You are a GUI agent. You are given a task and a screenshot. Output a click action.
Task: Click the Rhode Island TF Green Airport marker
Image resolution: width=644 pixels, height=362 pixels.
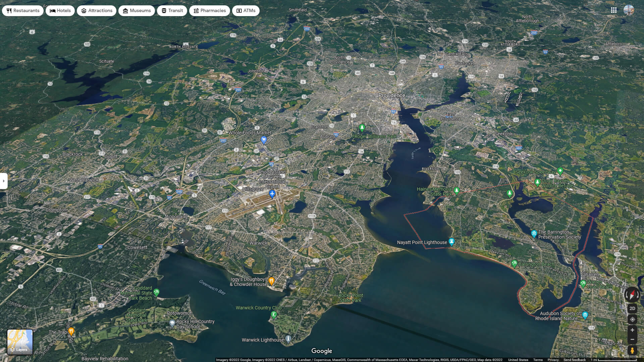(272, 194)
